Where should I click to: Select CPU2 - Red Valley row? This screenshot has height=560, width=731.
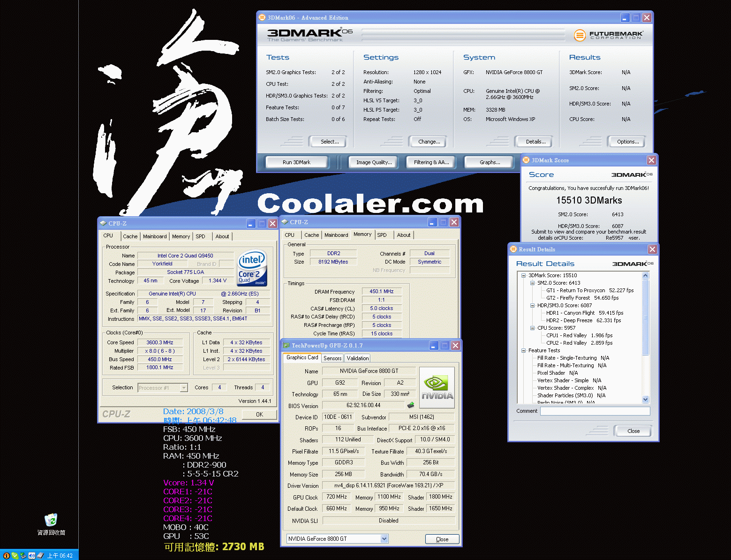(x=579, y=343)
